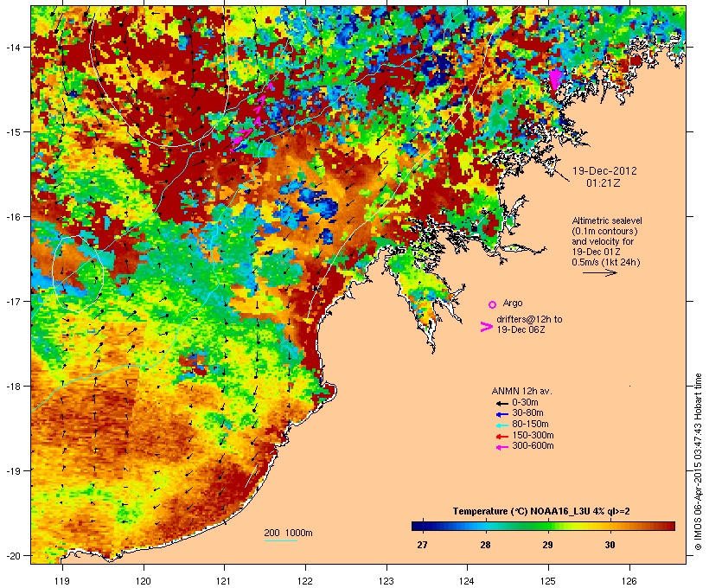
Task: Click the Altimetric sealevel label
Action: pos(607,220)
